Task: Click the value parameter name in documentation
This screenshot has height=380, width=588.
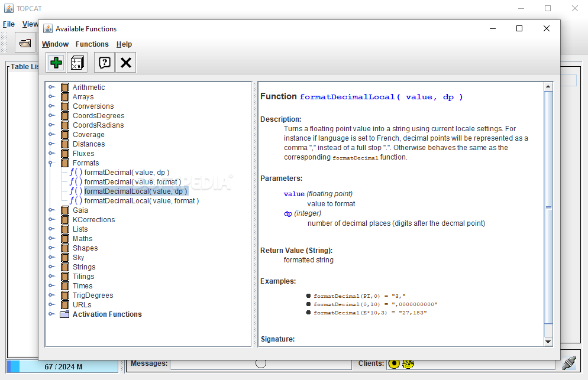Action: (294, 194)
